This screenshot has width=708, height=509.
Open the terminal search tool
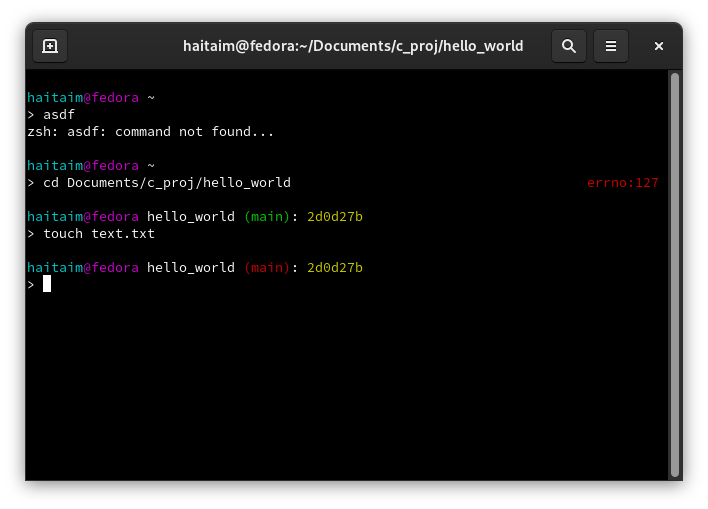pos(568,46)
